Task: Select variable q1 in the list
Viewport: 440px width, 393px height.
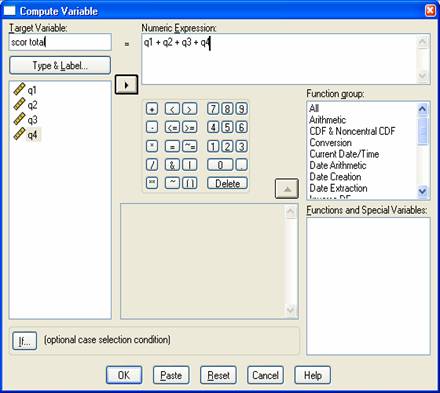Action: [x=25, y=90]
